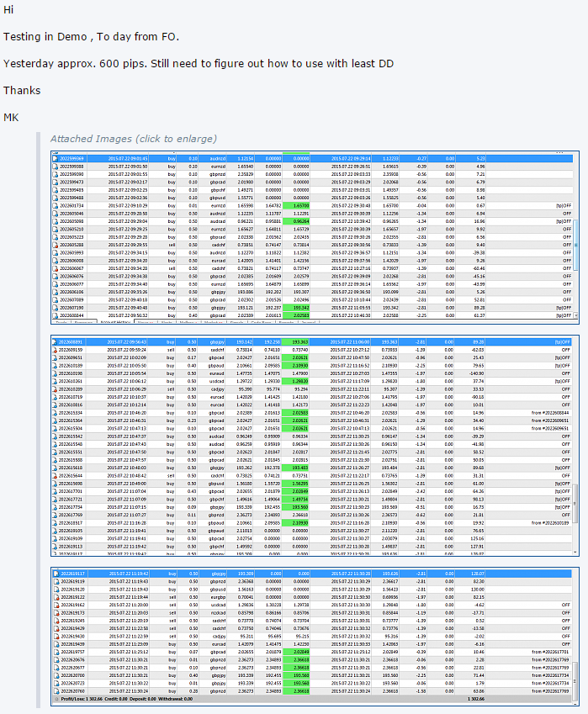Click the word 'Thanks' in the post
This screenshot has width=588, height=714.
point(22,91)
